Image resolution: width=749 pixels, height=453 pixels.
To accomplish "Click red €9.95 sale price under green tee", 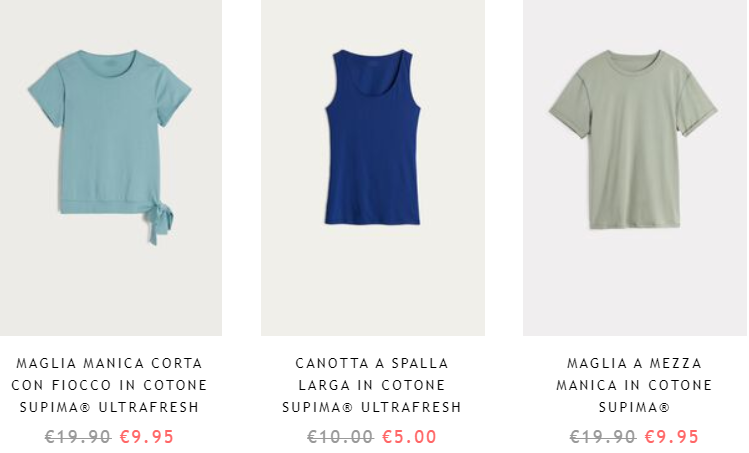I will coord(672,437).
